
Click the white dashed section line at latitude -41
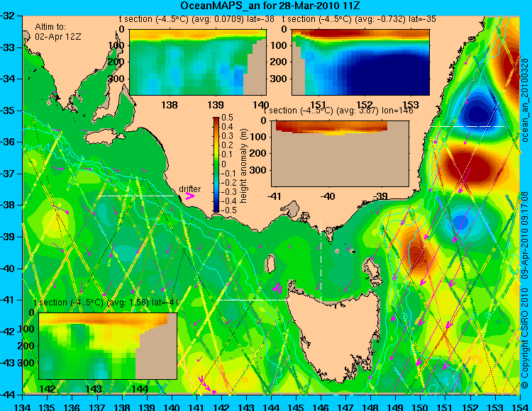253,300
